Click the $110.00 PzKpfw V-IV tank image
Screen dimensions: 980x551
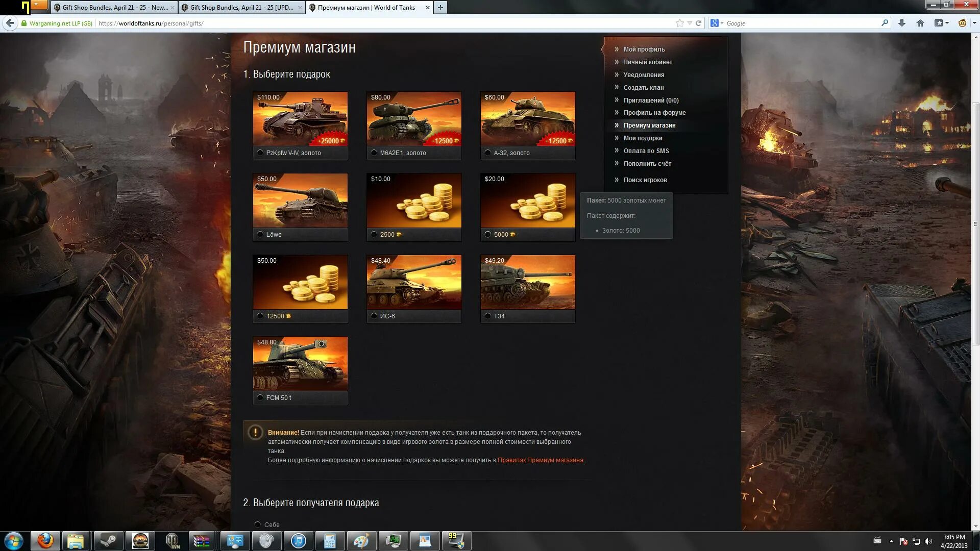click(x=300, y=119)
